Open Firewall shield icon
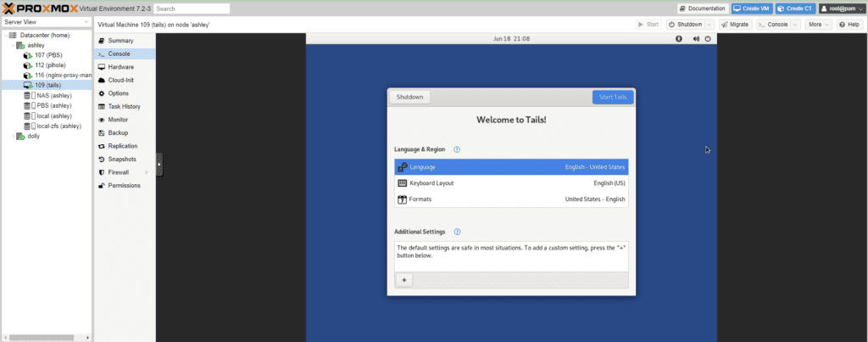The image size is (868, 342). (x=102, y=172)
